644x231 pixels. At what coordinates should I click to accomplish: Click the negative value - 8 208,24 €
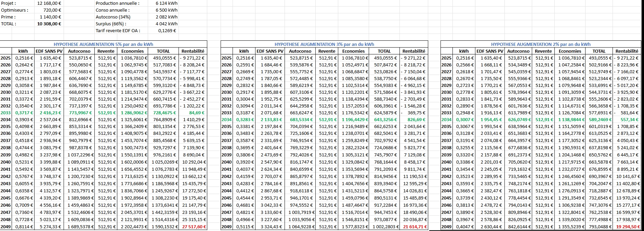coord(193,65)
